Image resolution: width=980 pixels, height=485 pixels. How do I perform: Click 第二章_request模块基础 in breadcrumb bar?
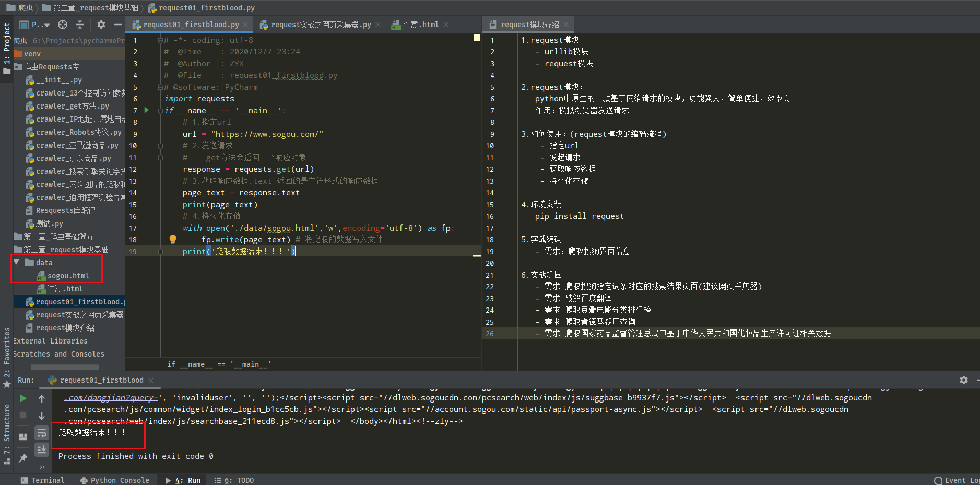(x=90, y=8)
